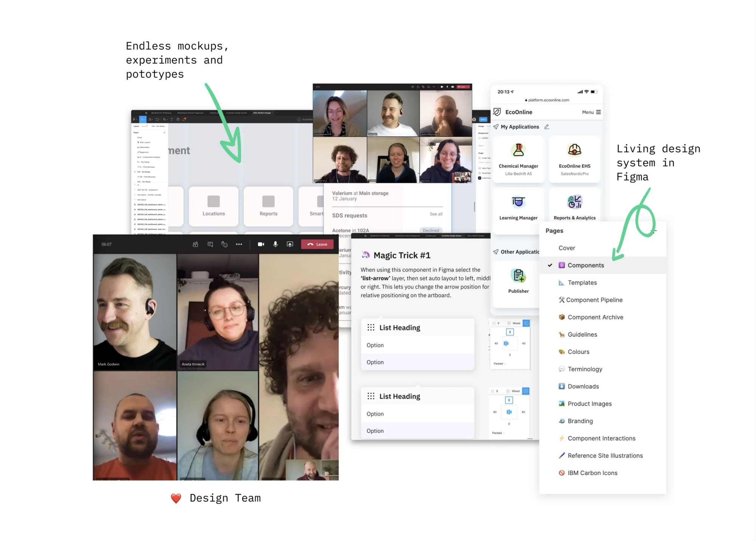Toggle the camera in Teams call

261,244
